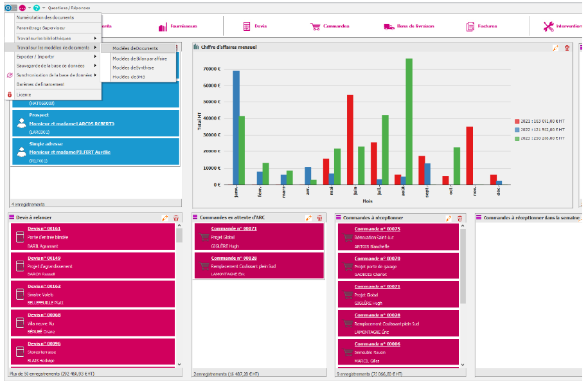Image resolution: width=588 pixels, height=382 pixels.
Task: Open Devis n° 00161 link
Action: click(44, 228)
